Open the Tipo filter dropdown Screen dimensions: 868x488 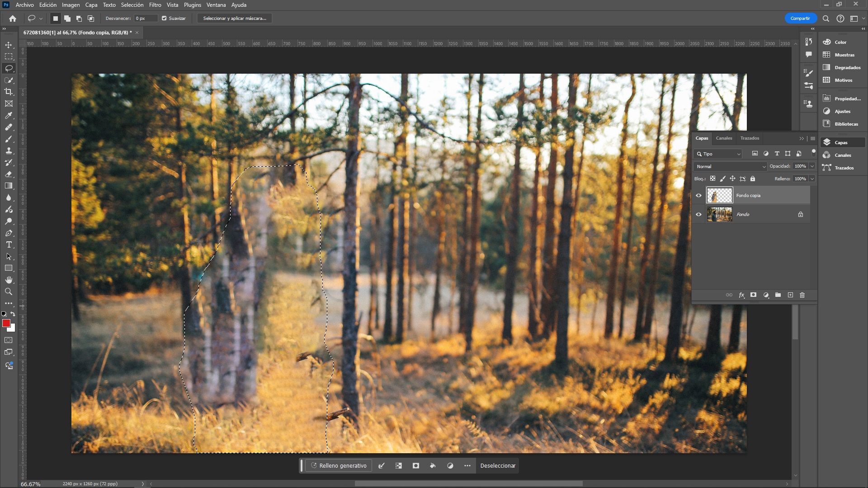(718, 154)
